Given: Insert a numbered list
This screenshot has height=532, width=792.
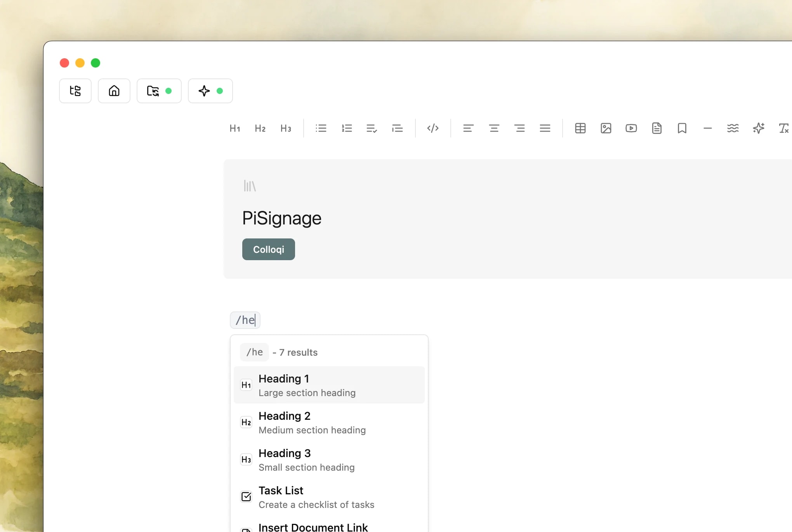Looking at the screenshot, I should pos(347,128).
